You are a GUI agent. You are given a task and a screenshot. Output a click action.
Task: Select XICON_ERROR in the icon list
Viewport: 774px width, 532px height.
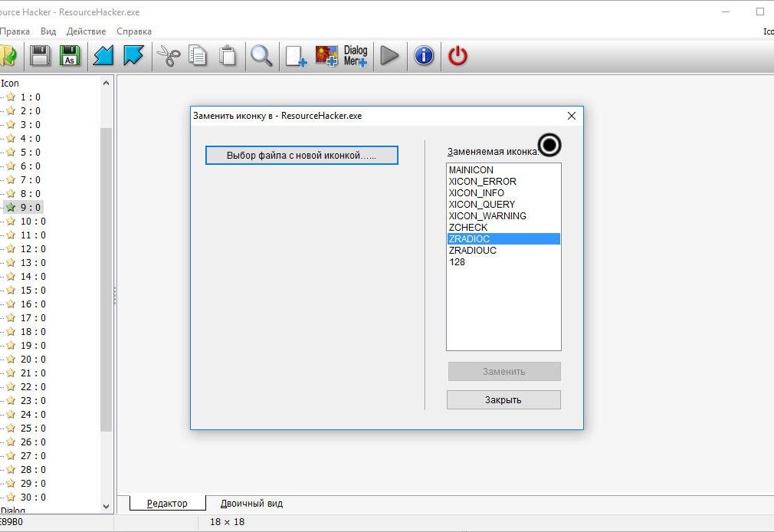tap(503, 181)
